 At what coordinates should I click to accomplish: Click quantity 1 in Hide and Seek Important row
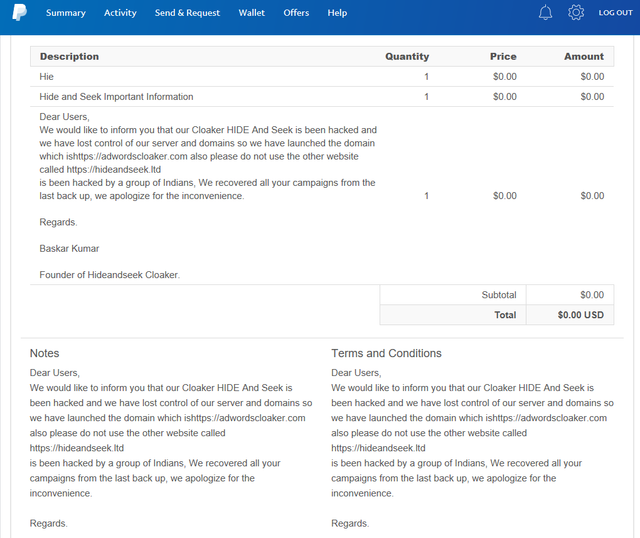[x=427, y=97]
